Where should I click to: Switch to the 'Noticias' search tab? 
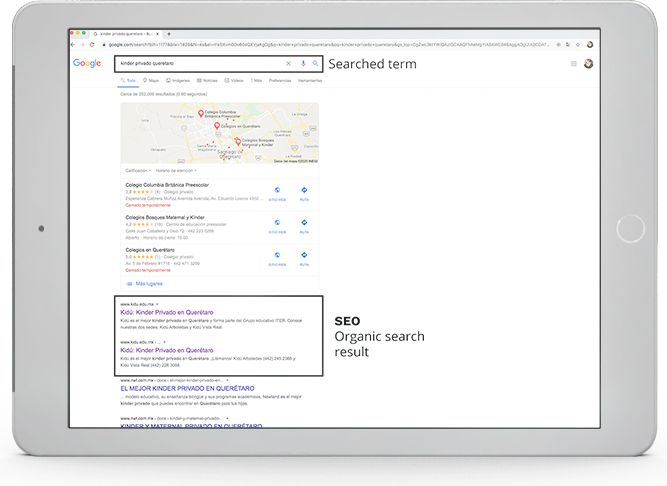click(x=207, y=80)
